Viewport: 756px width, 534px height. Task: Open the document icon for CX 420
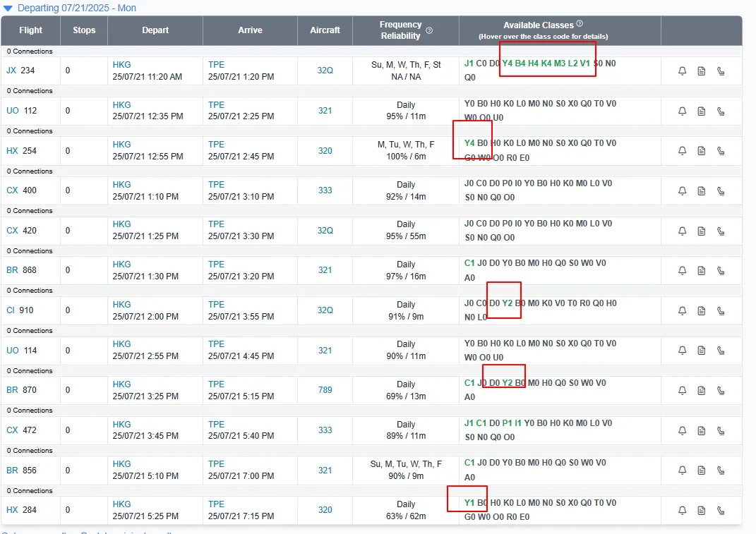click(702, 231)
